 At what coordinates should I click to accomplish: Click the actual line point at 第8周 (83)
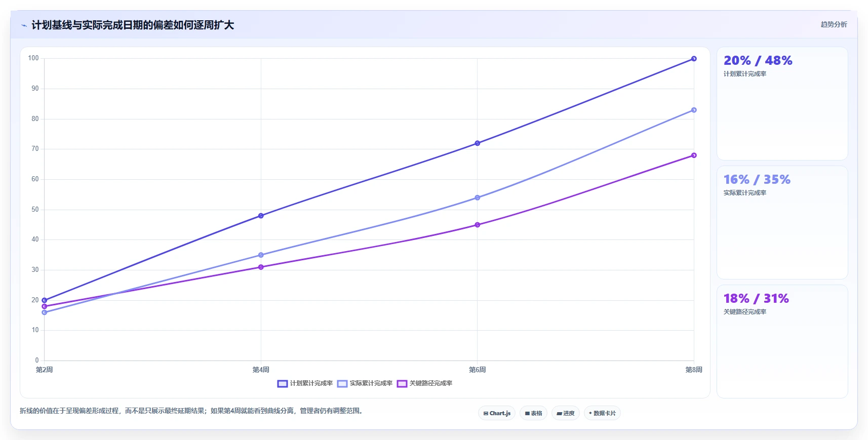694,110
